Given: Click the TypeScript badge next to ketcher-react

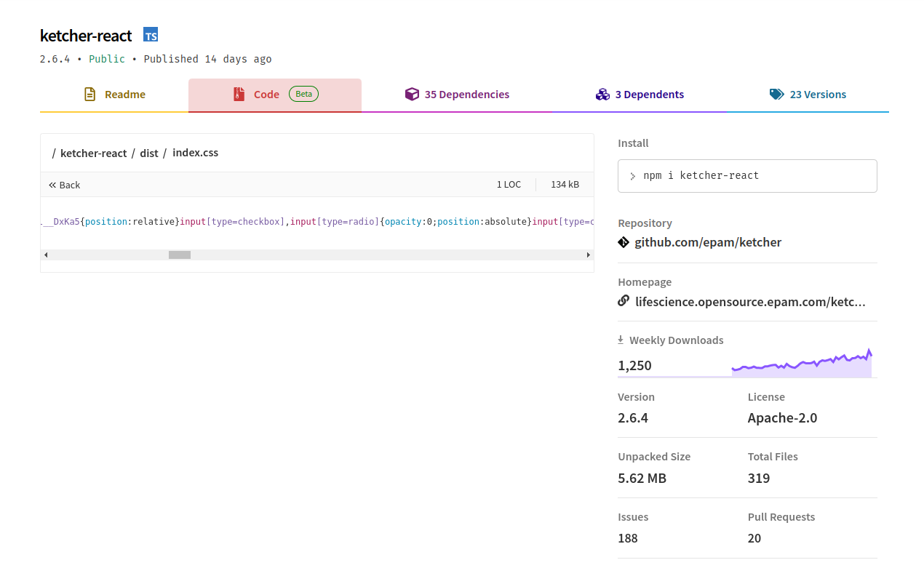Looking at the screenshot, I should click(x=151, y=34).
